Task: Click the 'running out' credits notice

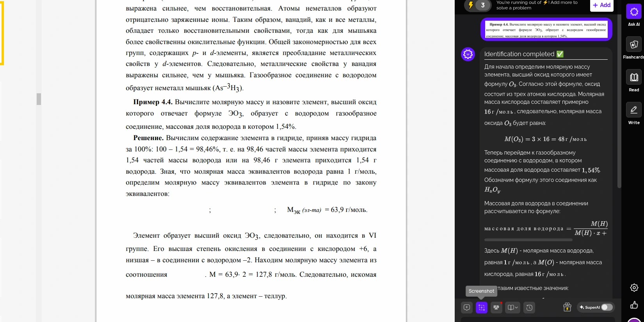Action: pos(537,5)
